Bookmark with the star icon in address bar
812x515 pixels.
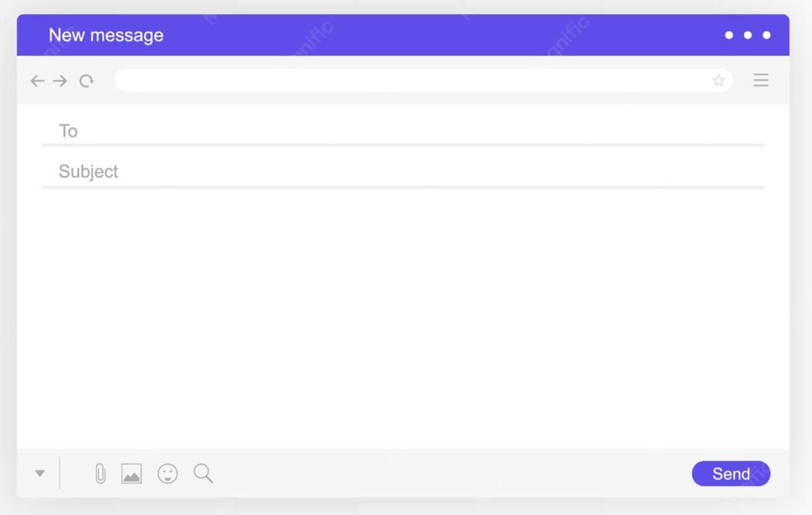coord(718,80)
